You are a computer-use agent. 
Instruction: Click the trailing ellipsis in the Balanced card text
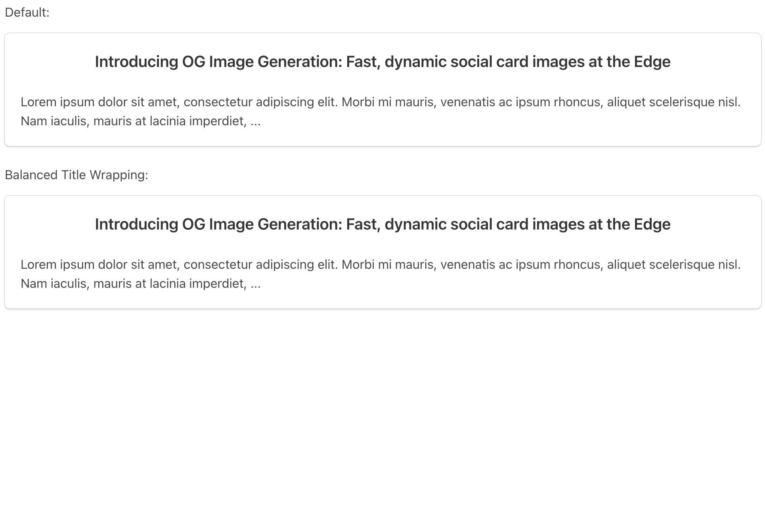256,284
